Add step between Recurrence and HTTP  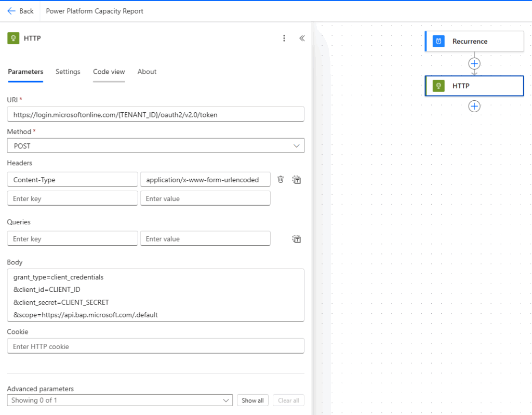click(x=474, y=63)
